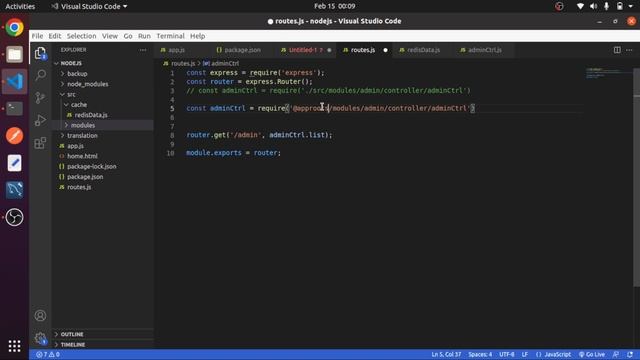640x360 pixels.
Task: Open network indicator in top bar
Action: click(x=580, y=6)
